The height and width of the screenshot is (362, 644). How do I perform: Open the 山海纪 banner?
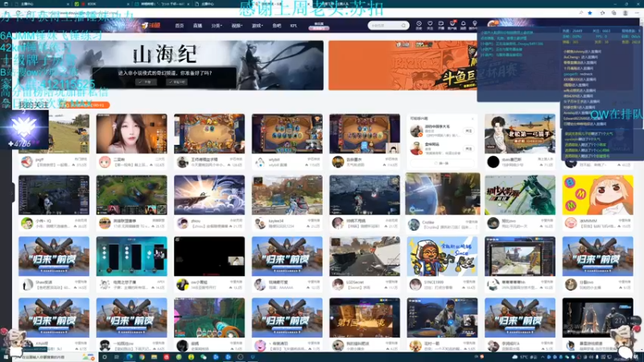pyautogui.click(x=171, y=65)
